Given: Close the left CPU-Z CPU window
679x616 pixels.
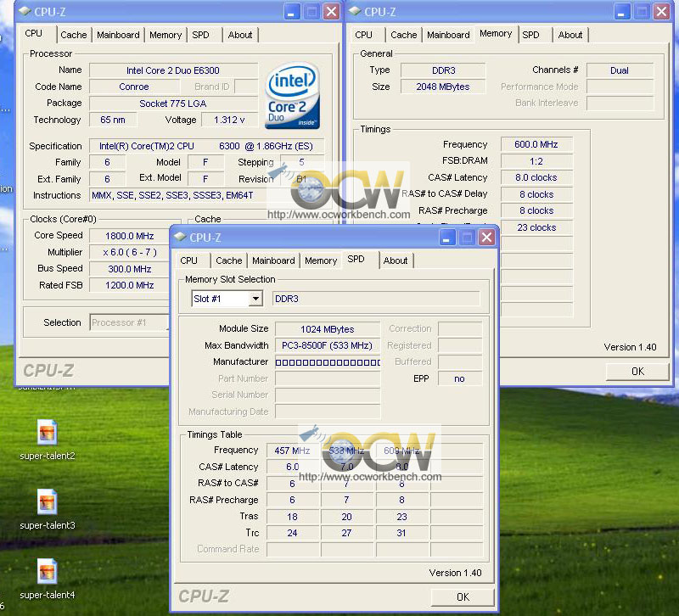Looking at the screenshot, I should pyautogui.click(x=331, y=12).
